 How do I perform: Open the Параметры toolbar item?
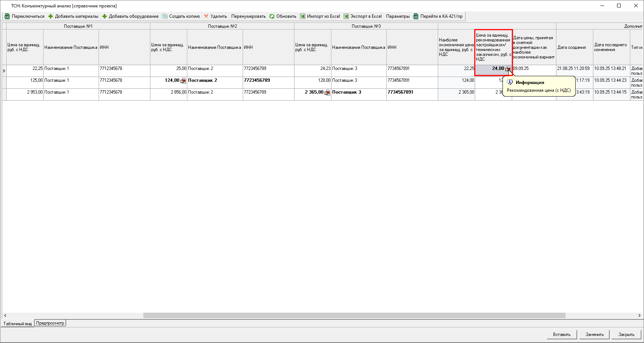pos(398,16)
